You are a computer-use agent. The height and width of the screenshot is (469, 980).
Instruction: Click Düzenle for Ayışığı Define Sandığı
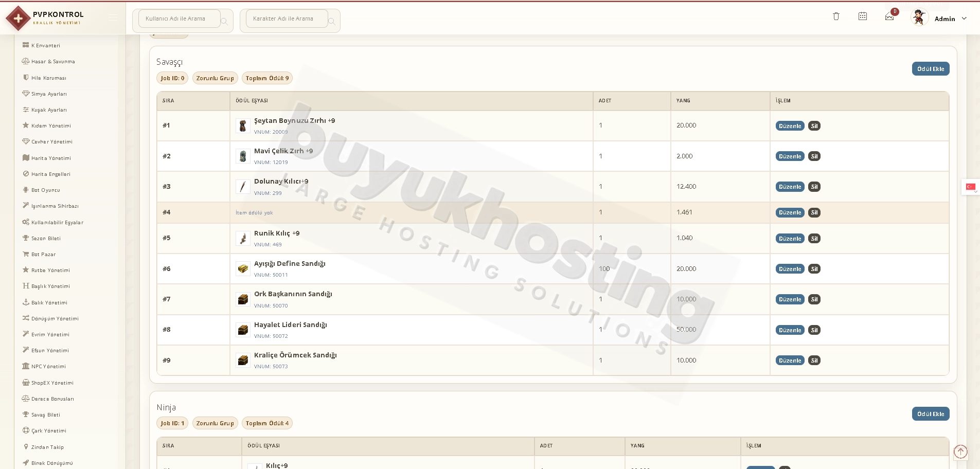point(790,269)
